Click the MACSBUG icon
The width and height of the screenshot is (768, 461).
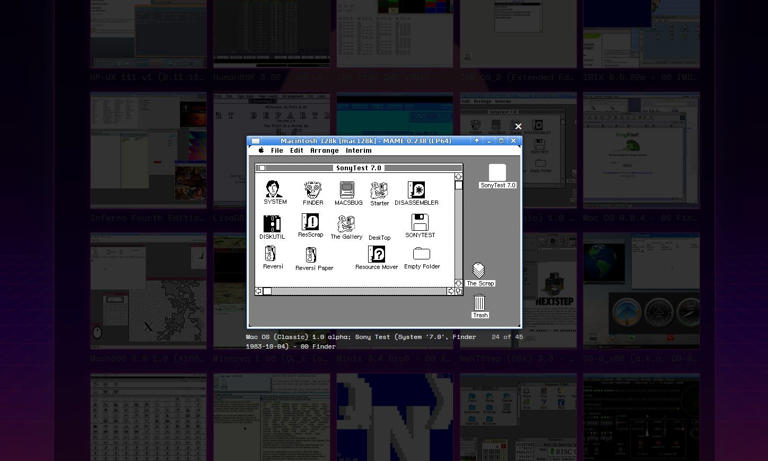[x=347, y=190]
